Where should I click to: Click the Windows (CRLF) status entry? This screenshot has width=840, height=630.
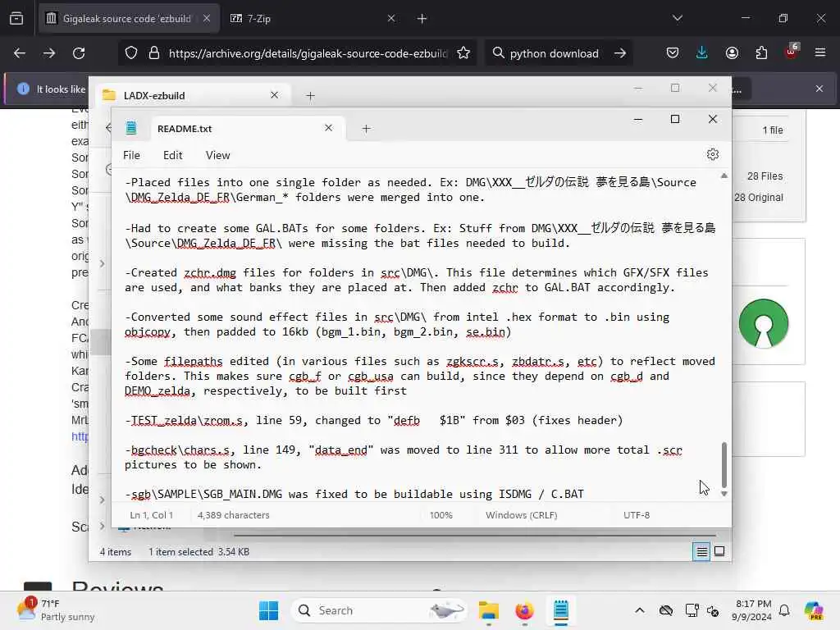pos(521,515)
